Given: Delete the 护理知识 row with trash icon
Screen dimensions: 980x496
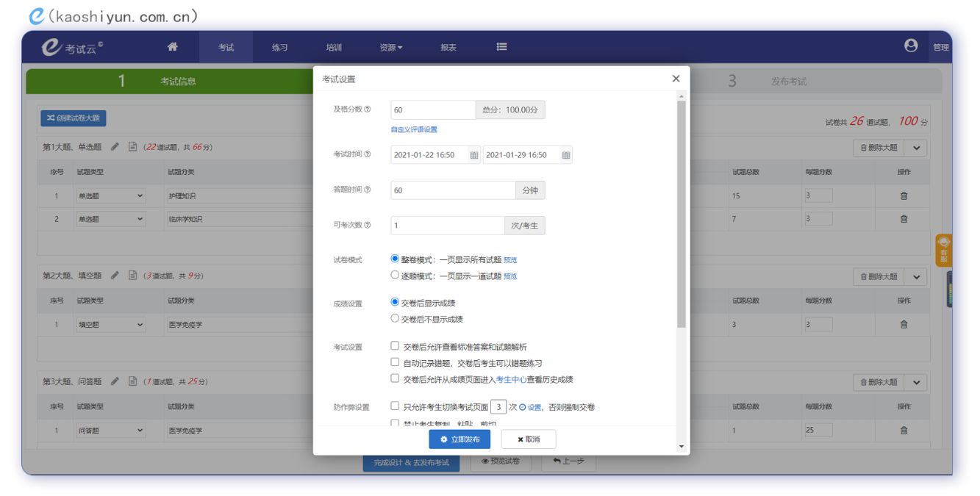Looking at the screenshot, I should 904,196.
